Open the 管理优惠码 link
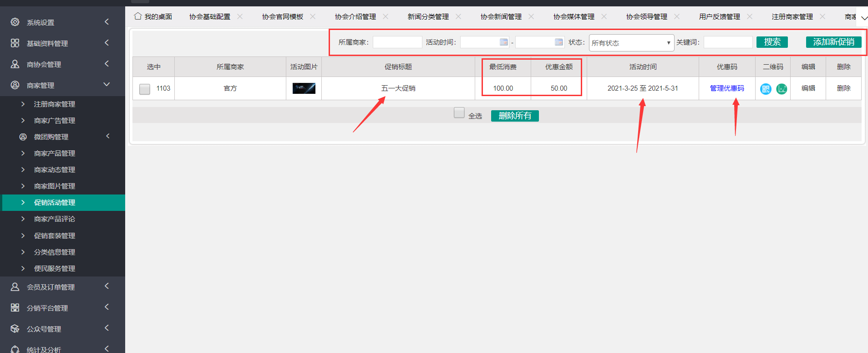The image size is (868, 353). click(x=727, y=88)
